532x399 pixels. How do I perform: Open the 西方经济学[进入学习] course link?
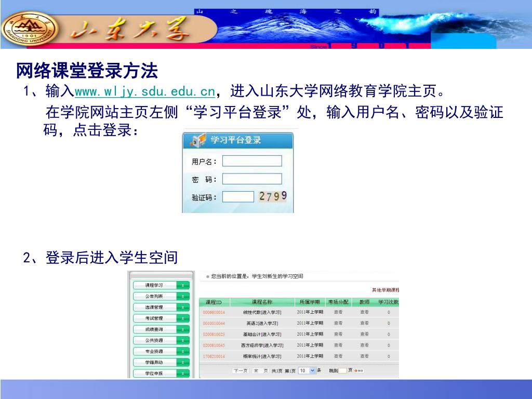[262, 345]
